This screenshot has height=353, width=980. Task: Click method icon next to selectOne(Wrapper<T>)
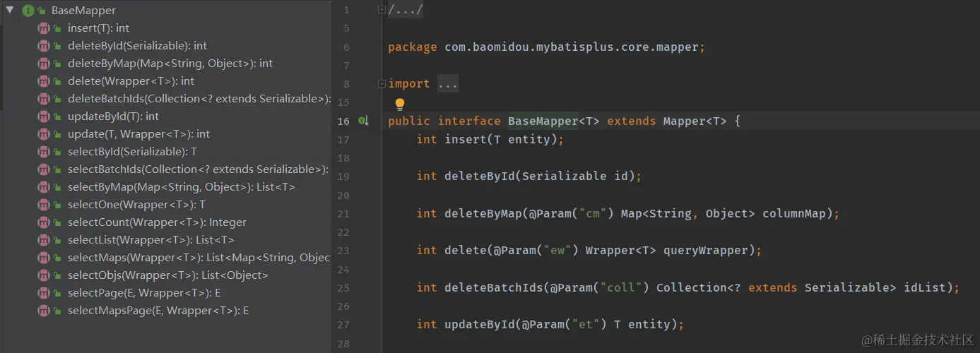click(44, 205)
